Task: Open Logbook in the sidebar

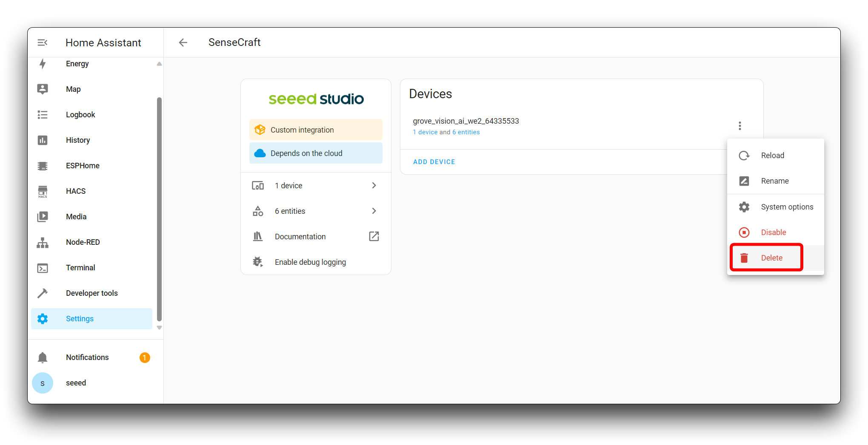Action: click(x=91, y=115)
